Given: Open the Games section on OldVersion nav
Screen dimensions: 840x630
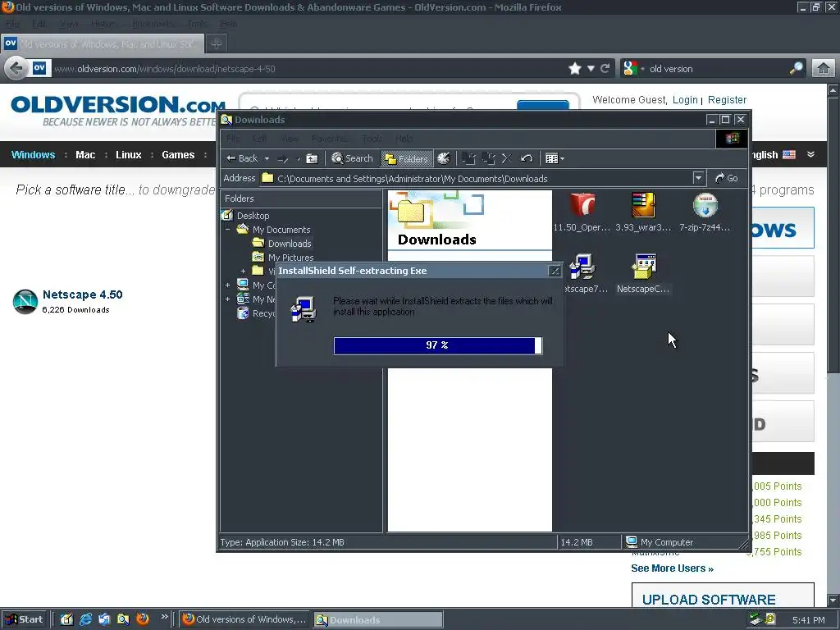Looking at the screenshot, I should pyautogui.click(x=178, y=155).
